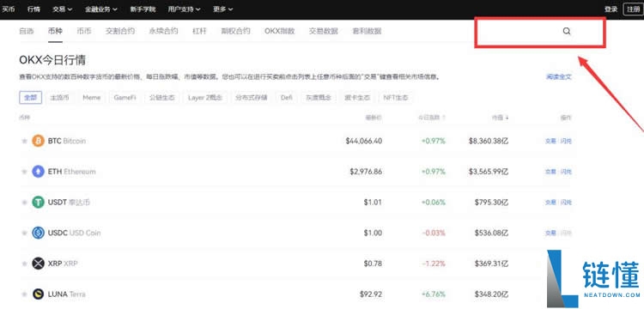Toggle the LUNA favorite star
Image resolution: width=644 pixels, height=309 pixels.
click(x=24, y=294)
